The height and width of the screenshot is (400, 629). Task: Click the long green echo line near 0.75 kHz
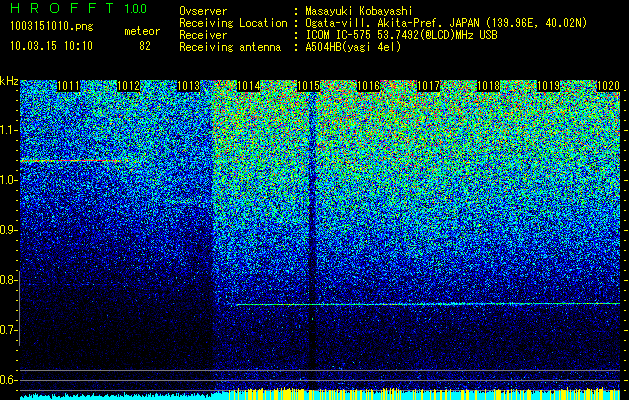pos(428,304)
